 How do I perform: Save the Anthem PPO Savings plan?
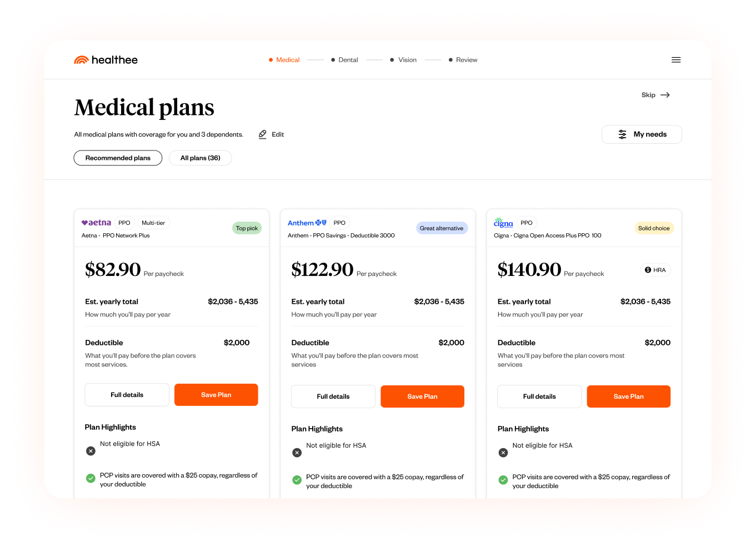422,397
